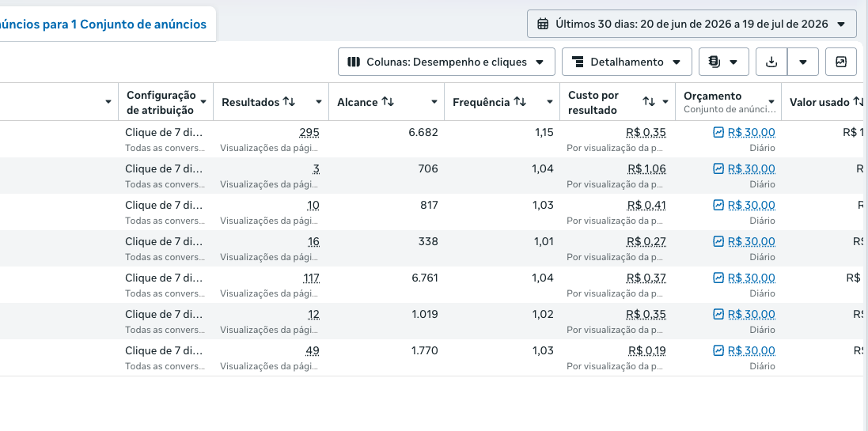
Task: Click the 1.770 reach value
Action: 425,351
